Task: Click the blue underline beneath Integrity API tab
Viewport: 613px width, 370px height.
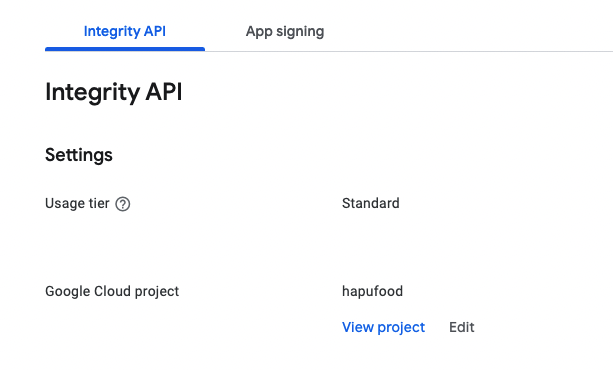Action: click(x=125, y=49)
